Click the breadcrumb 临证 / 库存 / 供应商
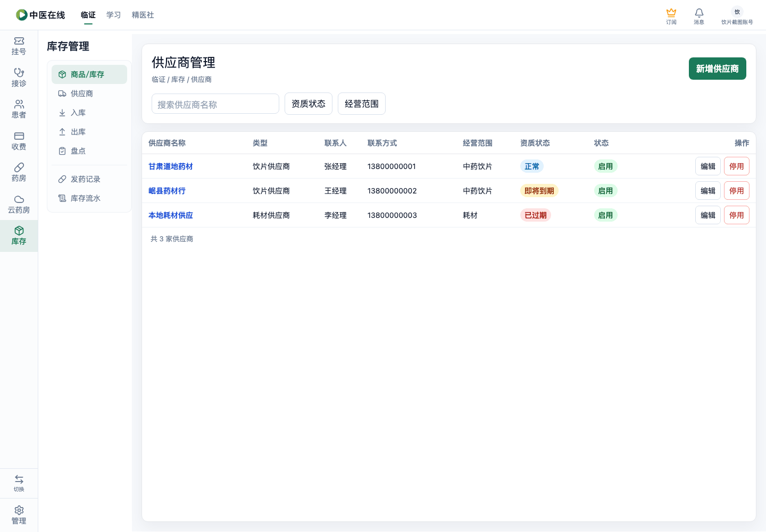 (181, 79)
